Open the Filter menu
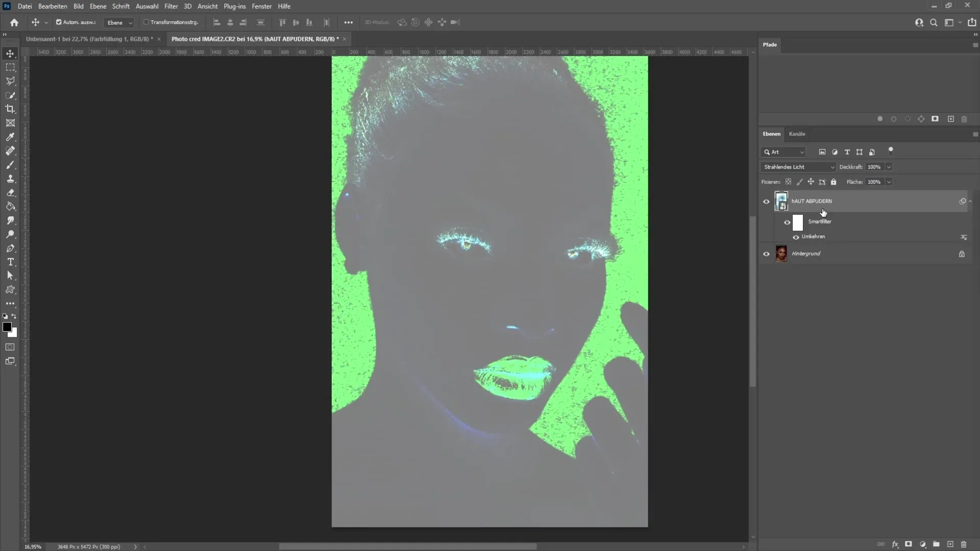 (x=171, y=6)
